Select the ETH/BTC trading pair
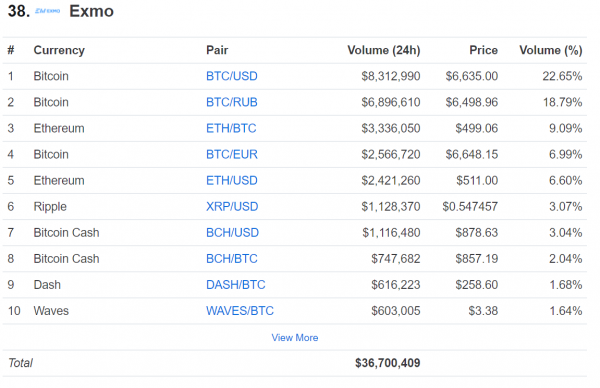The image size is (600, 388). tap(231, 128)
